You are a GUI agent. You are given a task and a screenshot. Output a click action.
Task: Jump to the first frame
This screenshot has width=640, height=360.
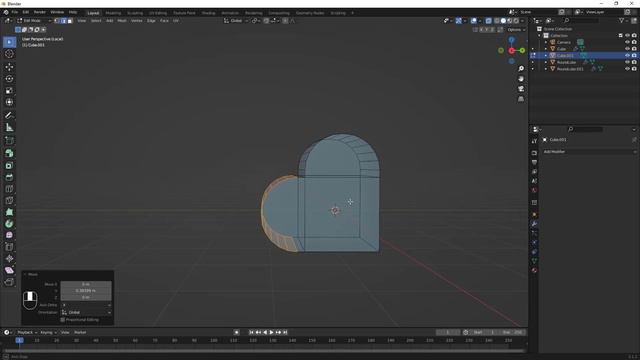point(251,333)
